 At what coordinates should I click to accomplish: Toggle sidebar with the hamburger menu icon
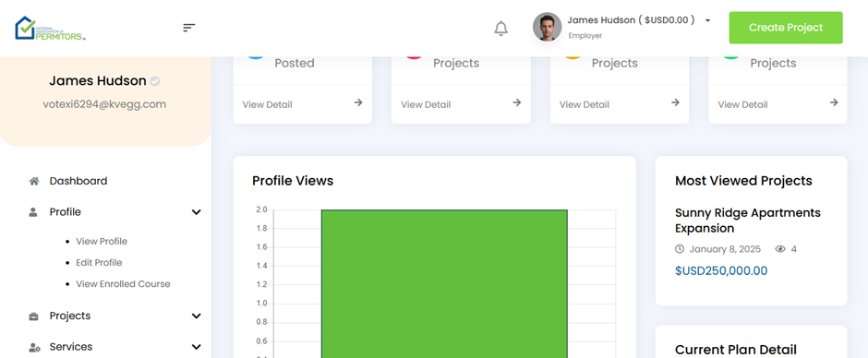(189, 27)
